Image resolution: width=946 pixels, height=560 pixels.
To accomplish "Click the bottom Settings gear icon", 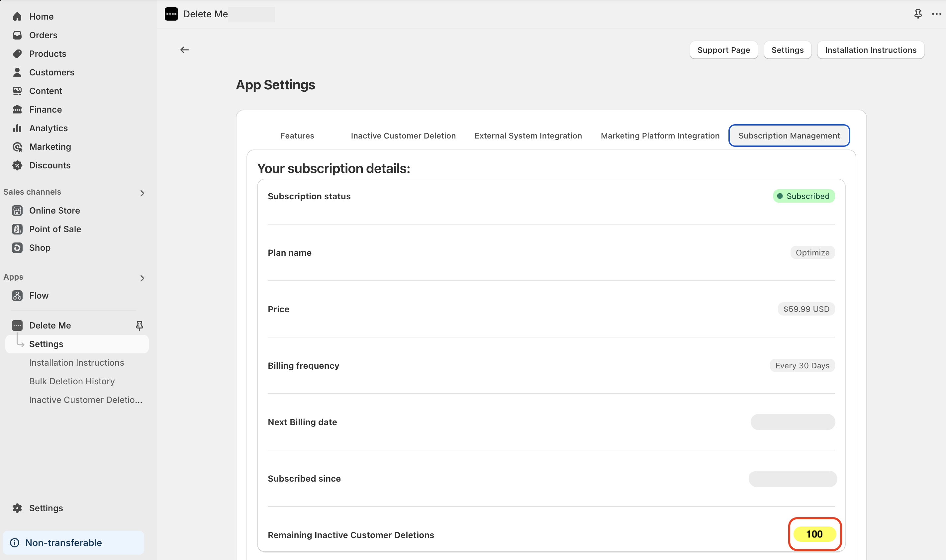I will 17,508.
